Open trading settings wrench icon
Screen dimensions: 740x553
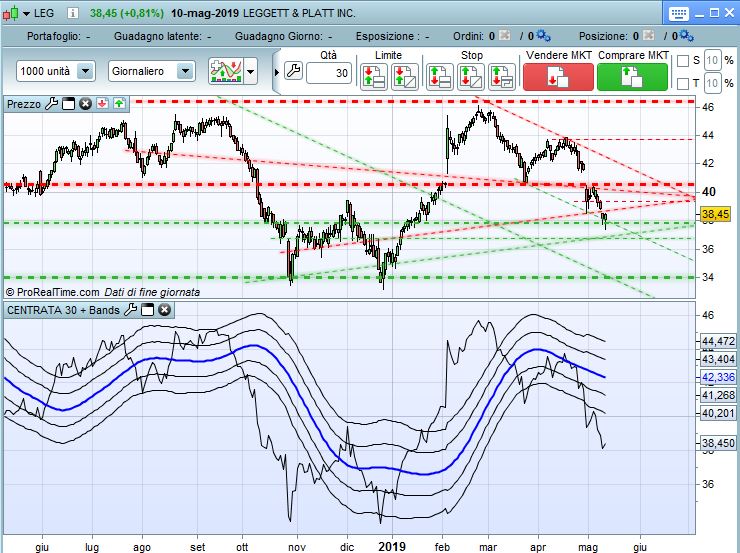pos(294,71)
